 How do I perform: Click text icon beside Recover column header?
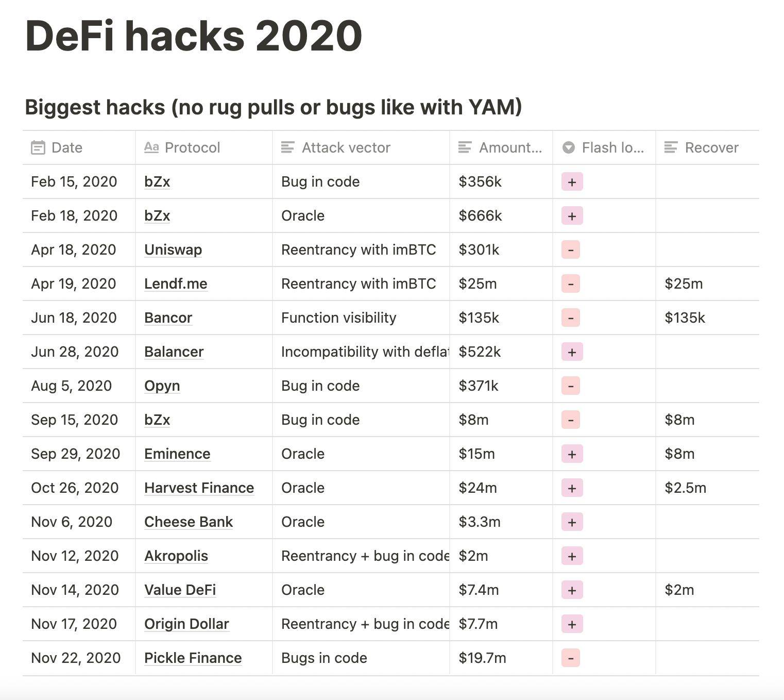click(x=671, y=148)
